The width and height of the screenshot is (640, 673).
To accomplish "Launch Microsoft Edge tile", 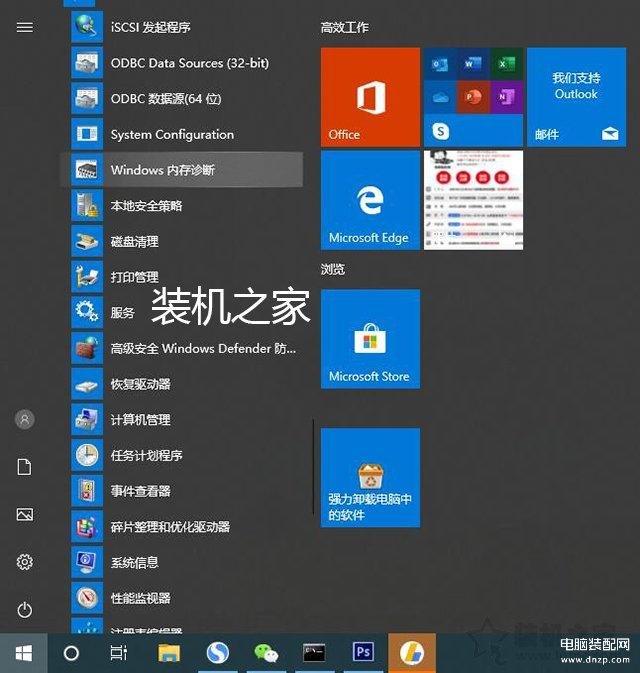I will 370,200.
